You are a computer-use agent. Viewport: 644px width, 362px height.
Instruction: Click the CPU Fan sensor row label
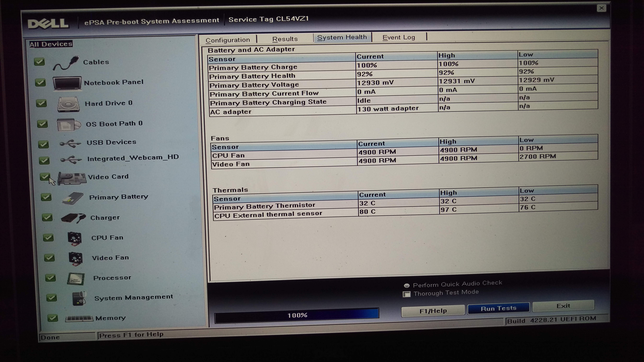coord(228,156)
